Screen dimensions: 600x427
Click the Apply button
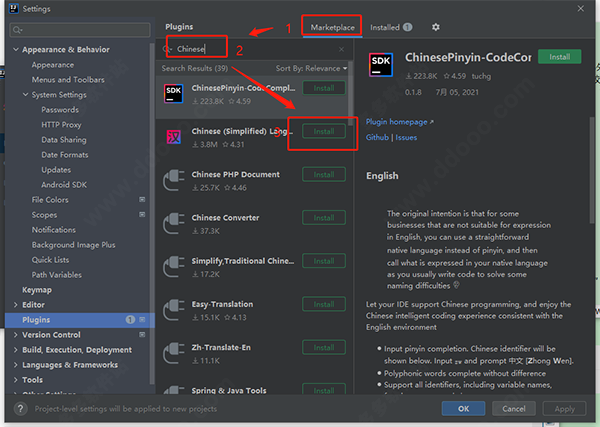click(564, 409)
